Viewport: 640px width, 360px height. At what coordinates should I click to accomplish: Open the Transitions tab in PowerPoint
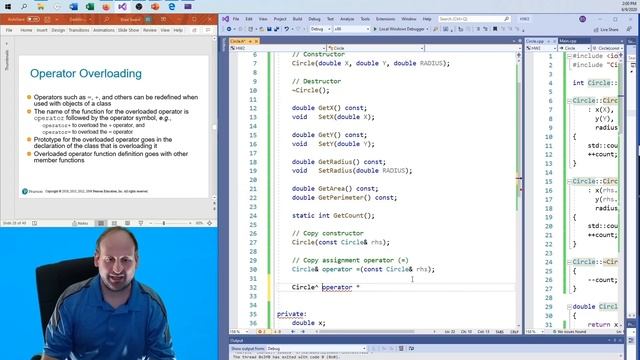tap(79, 30)
